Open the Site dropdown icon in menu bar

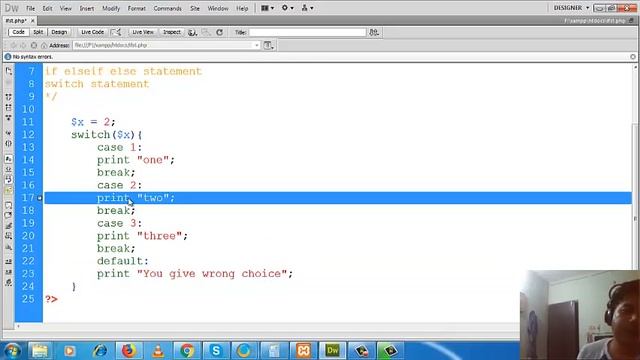307,8
